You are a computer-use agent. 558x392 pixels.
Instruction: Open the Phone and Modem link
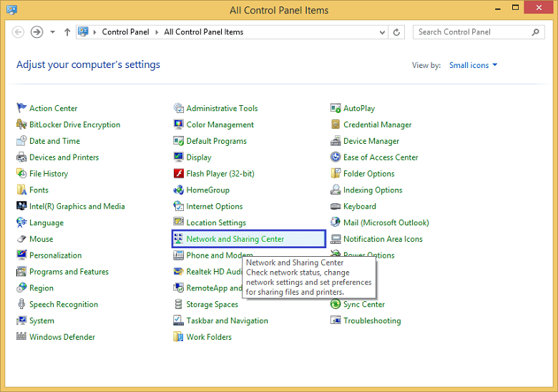point(220,255)
